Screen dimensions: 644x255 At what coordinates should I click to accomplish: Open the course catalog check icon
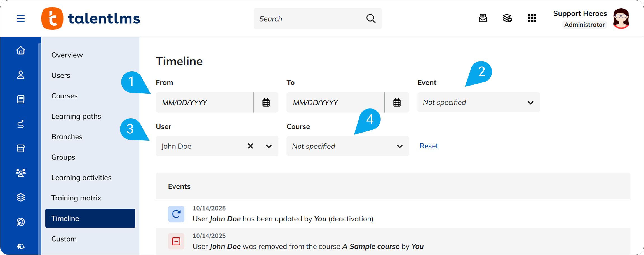pos(507,18)
